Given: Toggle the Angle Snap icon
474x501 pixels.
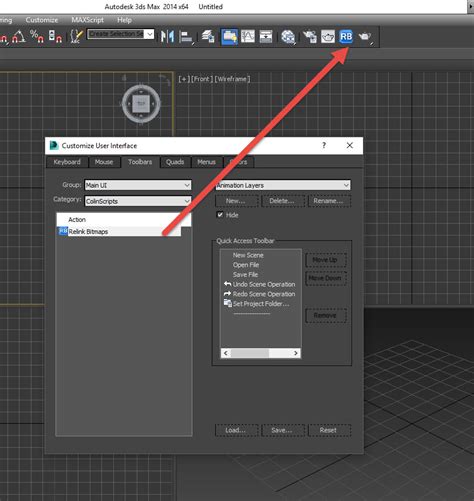Looking at the screenshot, I should 19,36.
